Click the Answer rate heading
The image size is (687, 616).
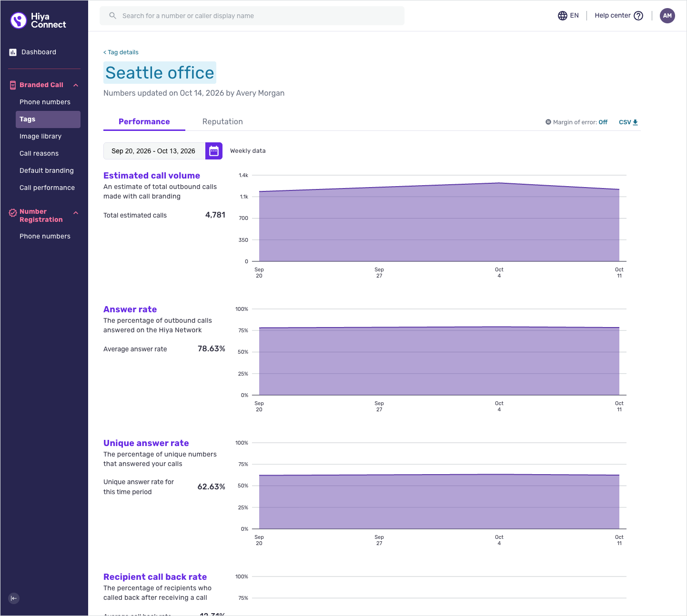[x=130, y=309]
